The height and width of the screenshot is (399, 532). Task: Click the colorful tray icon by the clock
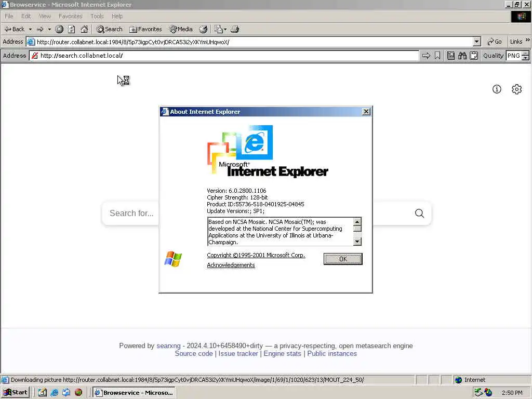pyautogui.click(x=488, y=392)
